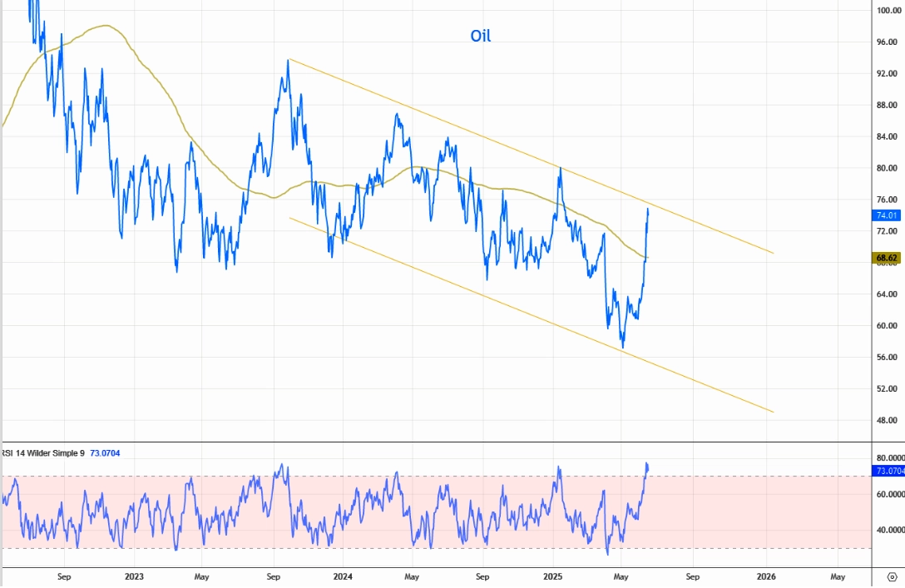Click the 2026 label on time axis

[x=766, y=576]
